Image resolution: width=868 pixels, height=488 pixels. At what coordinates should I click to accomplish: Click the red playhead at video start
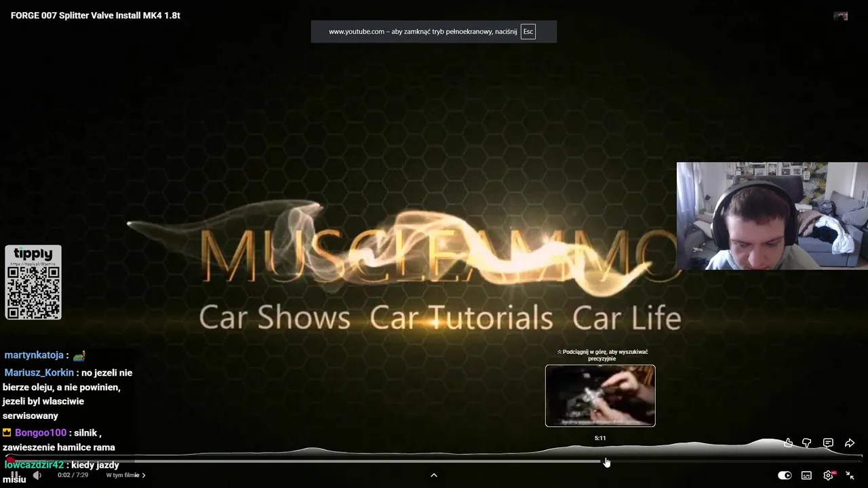click(x=9, y=461)
